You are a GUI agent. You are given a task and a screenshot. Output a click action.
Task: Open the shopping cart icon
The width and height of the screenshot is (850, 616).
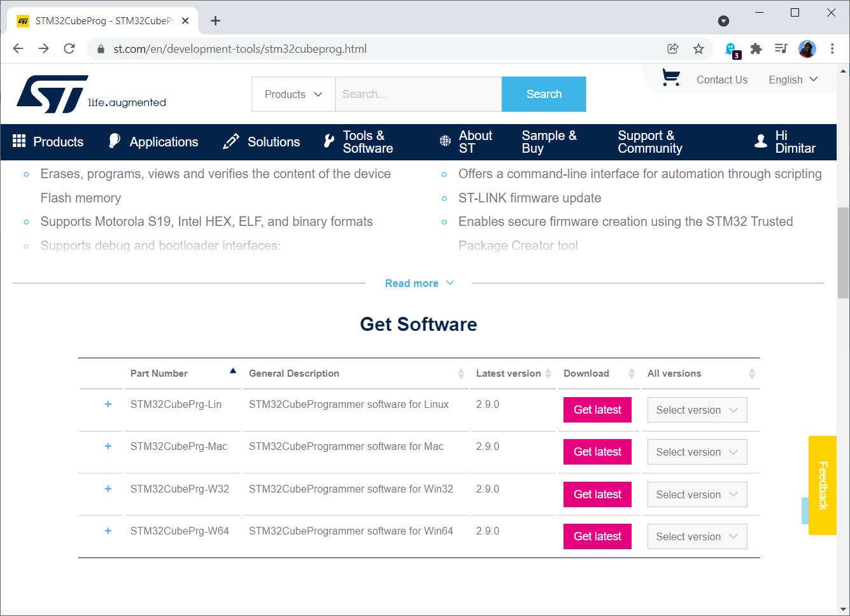click(x=671, y=78)
